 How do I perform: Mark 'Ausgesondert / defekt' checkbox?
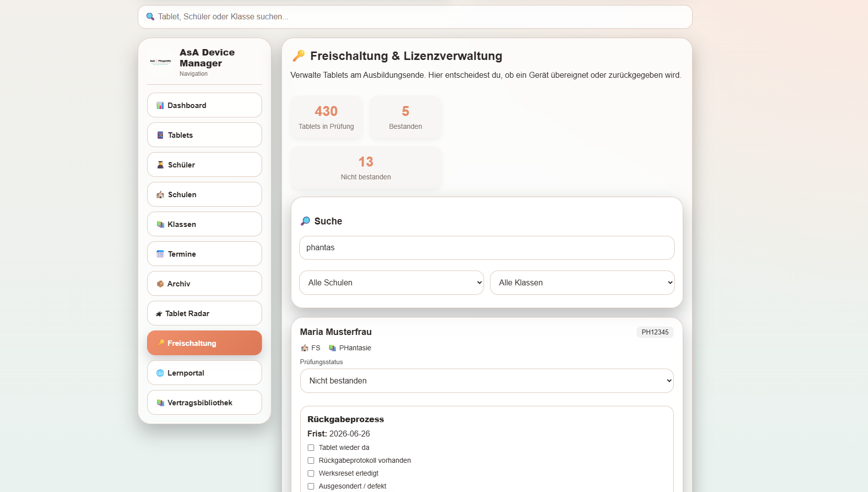(311, 486)
